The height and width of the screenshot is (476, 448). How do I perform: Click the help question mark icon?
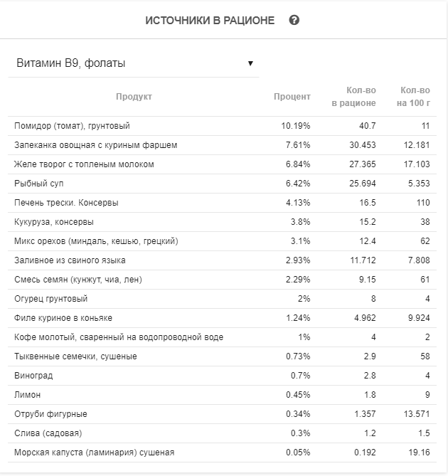point(294,20)
